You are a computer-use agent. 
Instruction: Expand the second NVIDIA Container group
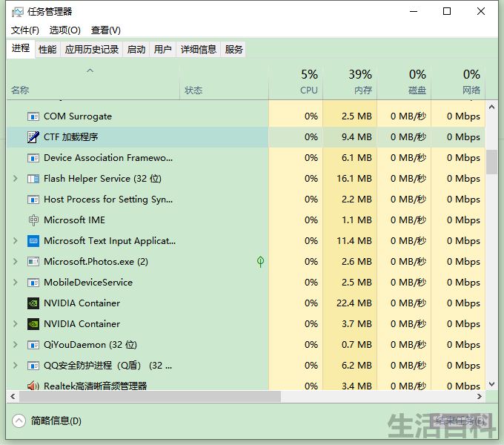coord(15,324)
